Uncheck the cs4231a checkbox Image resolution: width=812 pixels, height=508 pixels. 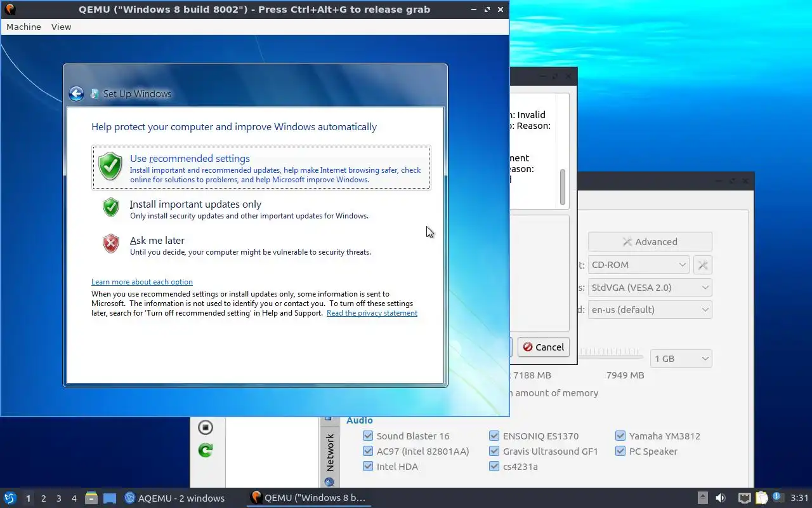tap(494, 466)
